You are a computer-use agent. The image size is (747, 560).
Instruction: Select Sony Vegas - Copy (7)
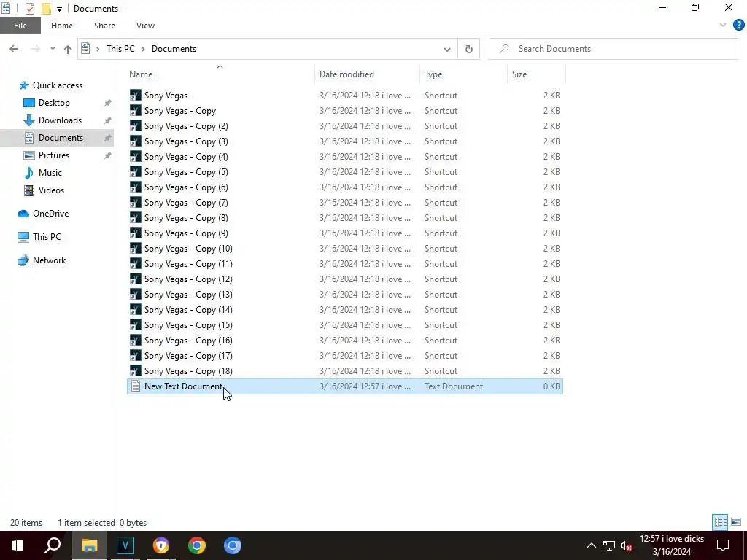186,203
